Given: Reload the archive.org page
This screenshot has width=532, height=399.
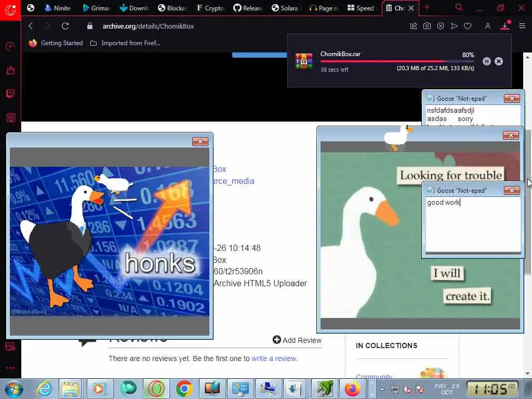Looking at the screenshot, I should [x=65, y=26].
